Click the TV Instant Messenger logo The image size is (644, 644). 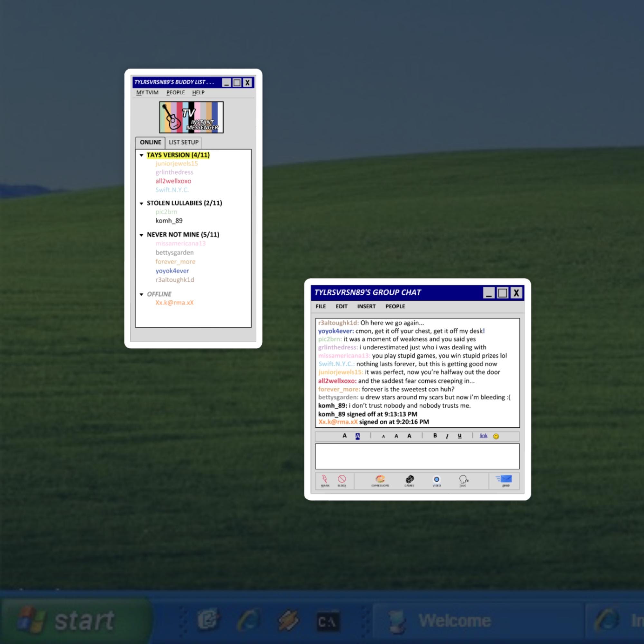[191, 117]
